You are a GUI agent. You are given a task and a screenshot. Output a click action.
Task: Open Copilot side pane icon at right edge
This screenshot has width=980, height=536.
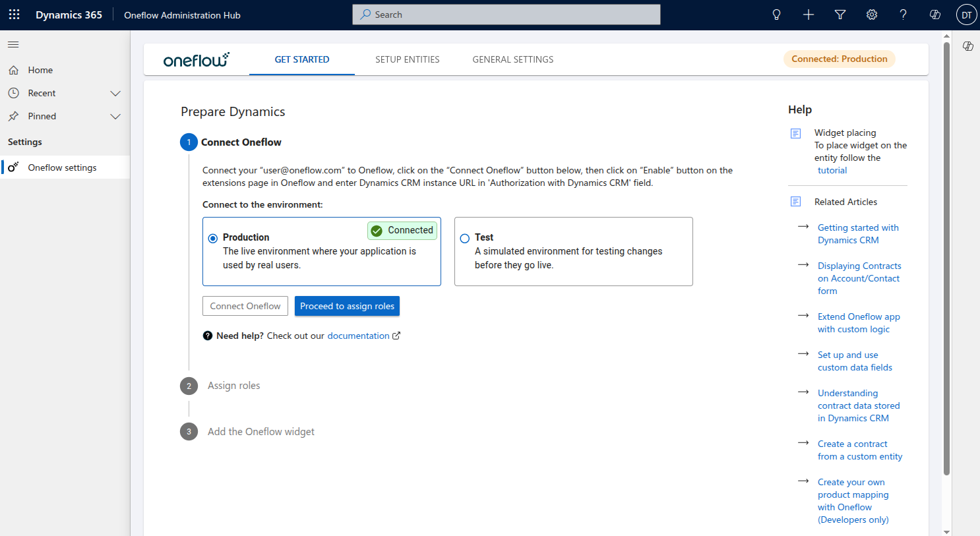click(x=968, y=46)
